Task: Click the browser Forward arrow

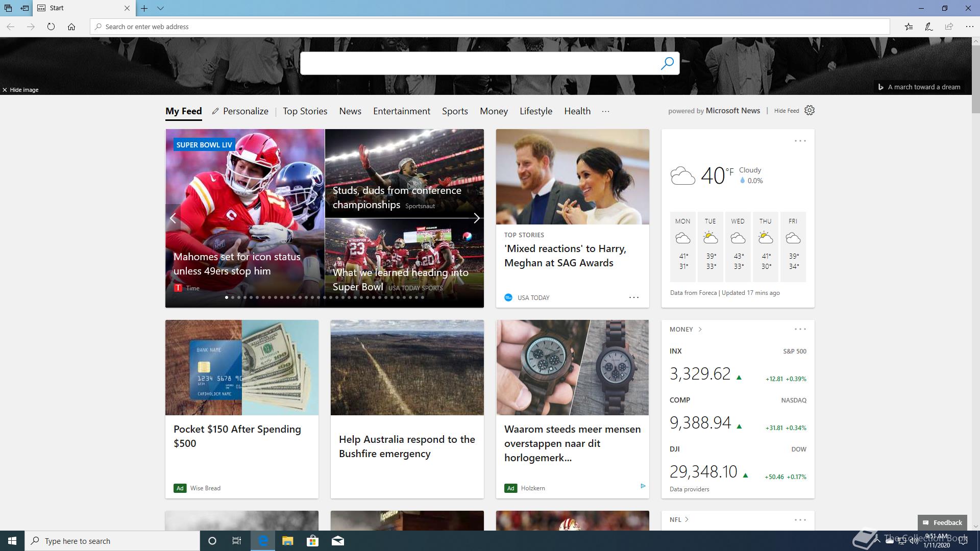Action: coord(31,27)
